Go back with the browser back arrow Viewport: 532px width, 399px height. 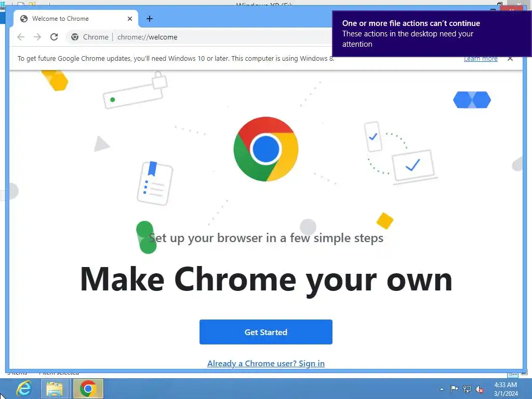(21, 37)
